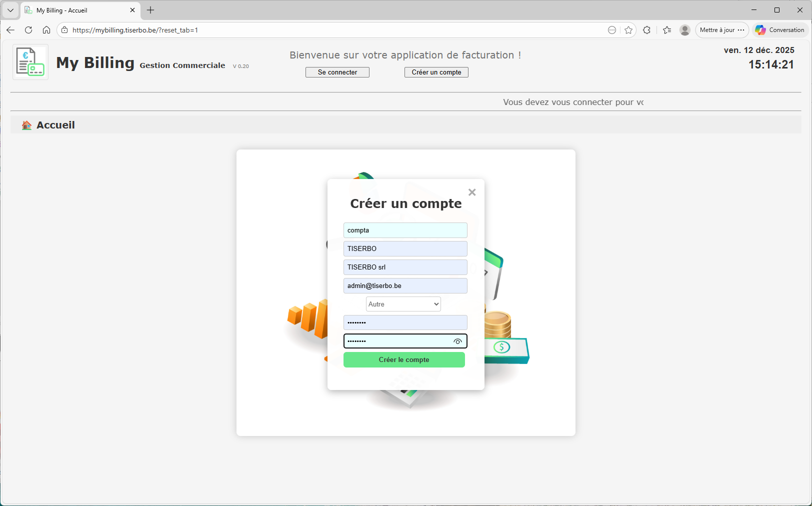Click the My Billing logo icon
The width and height of the screenshot is (812, 506).
point(30,61)
